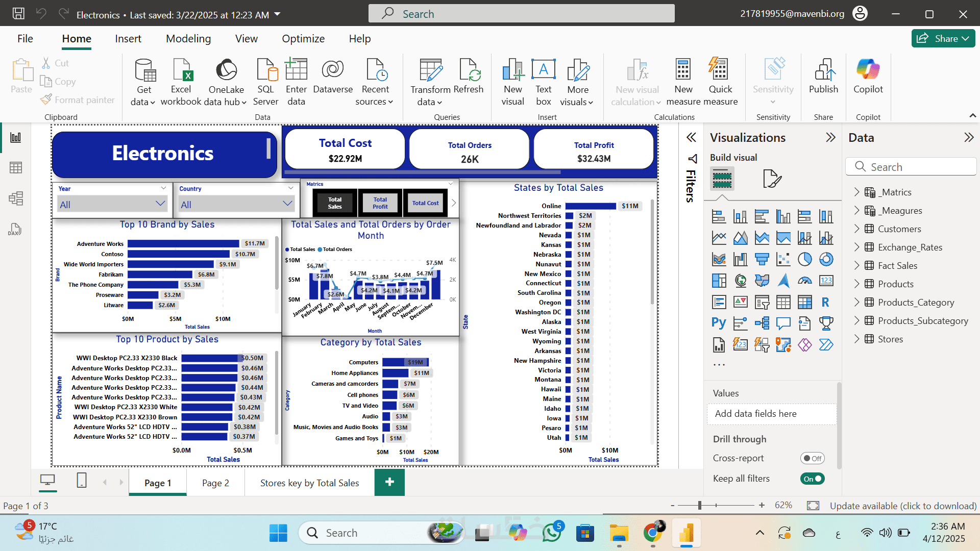Switch to desktop layout view
Image resolution: width=980 pixels, height=551 pixels.
tap(47, 481)
